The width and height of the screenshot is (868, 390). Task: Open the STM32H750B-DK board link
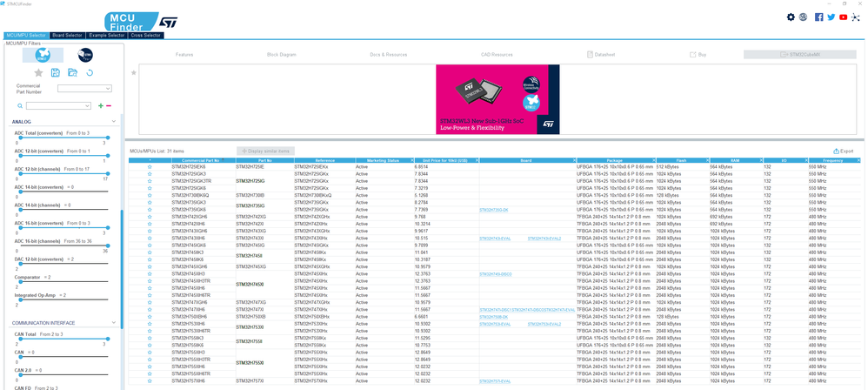coord(494,317)
